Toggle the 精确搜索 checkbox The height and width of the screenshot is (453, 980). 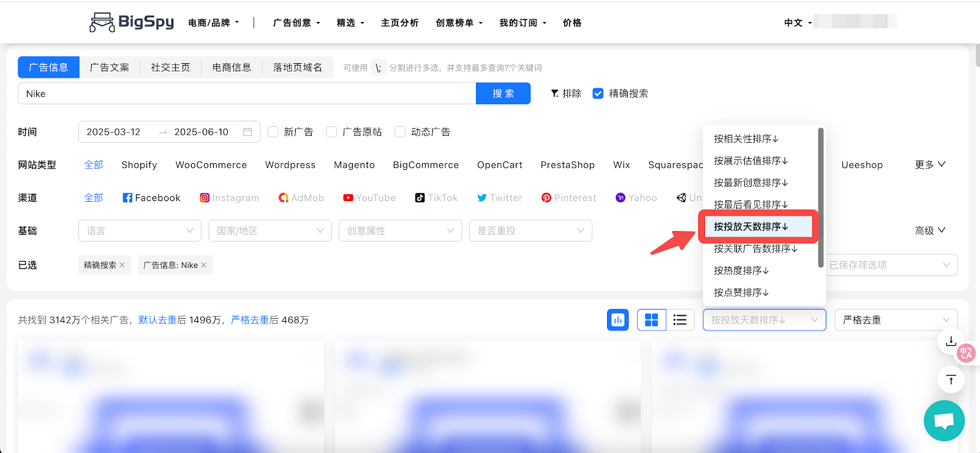tap(598, 93)
